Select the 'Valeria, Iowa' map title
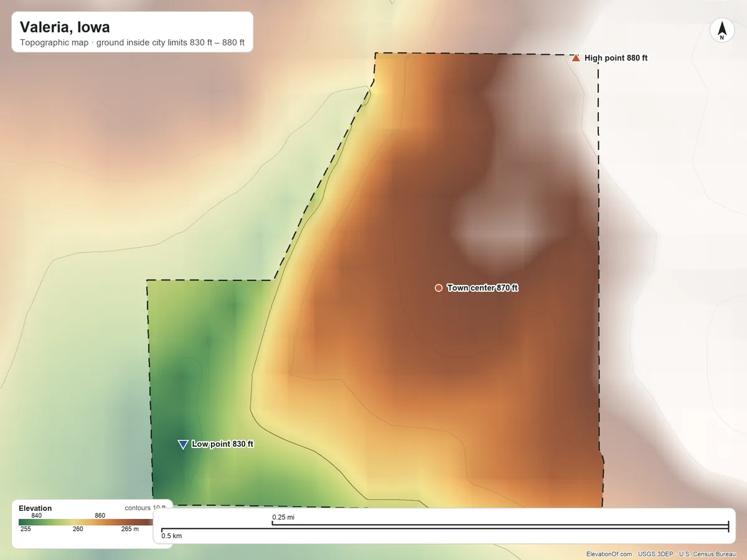 coord(65,27)
